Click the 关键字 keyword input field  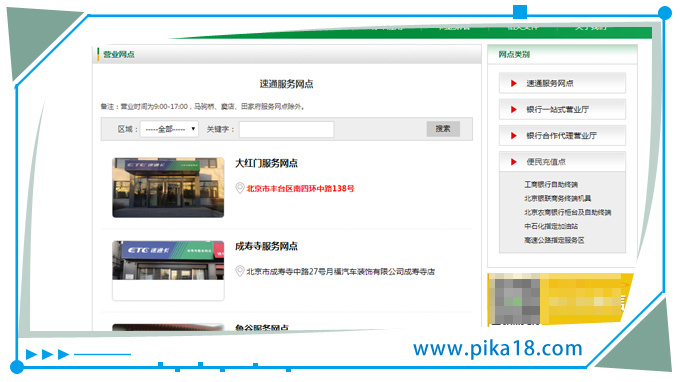pos(287,129)
